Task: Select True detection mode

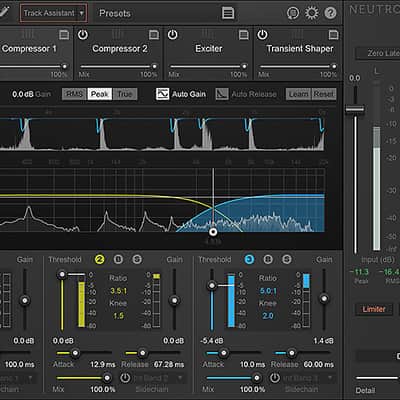Action: click(x=125, y=94)
